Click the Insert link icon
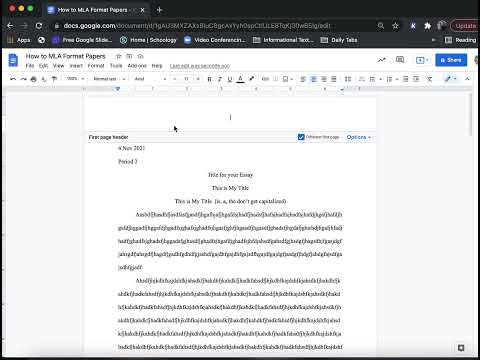 coord(265,79)
